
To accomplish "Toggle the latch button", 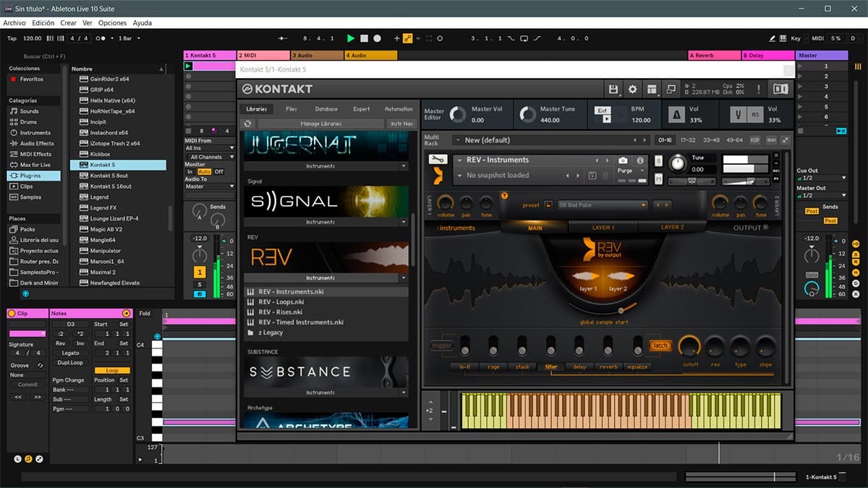I will coord(660,346).
